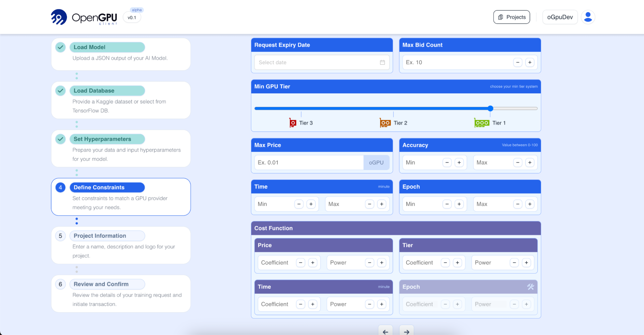Click calendar icon in Request Expiry Date
This screenshot has height=335, width=644.
[x=382, y=62]
